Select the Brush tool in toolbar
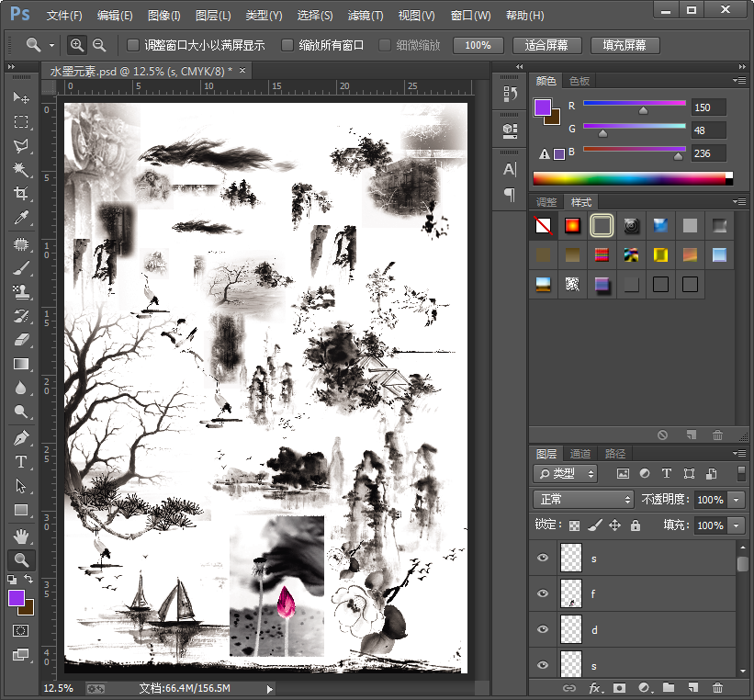This screenshot has height=700, width=754. [20, 268]
